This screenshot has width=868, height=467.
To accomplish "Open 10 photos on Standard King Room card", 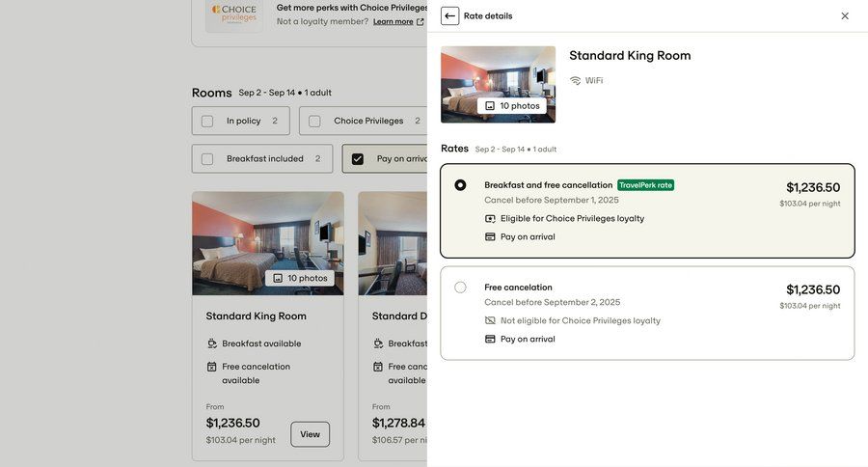I will 300,278.
